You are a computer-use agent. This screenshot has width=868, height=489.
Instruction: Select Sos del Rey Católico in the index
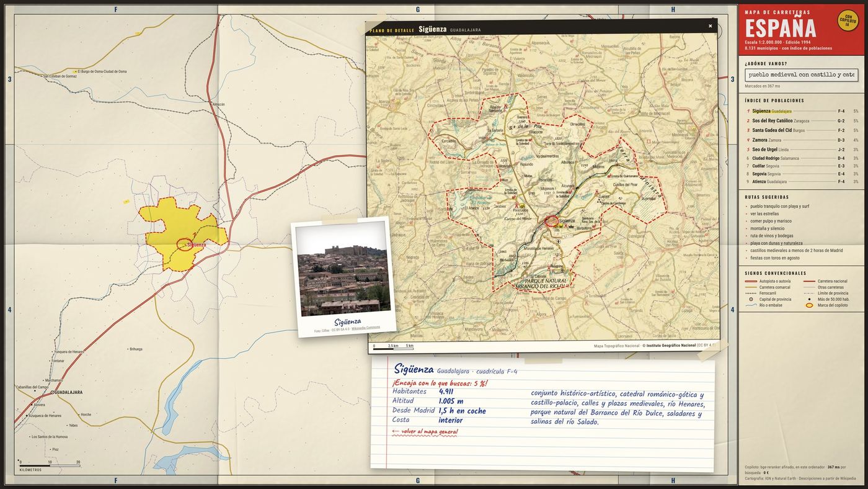802,120
